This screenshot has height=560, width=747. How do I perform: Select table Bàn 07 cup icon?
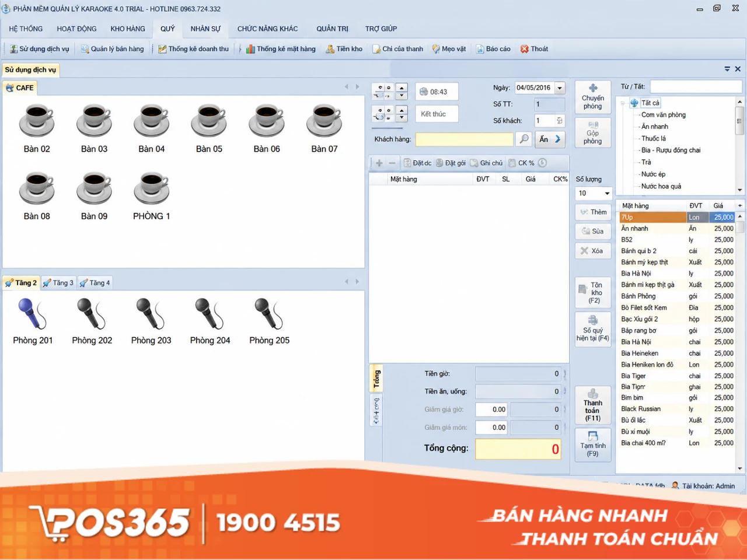point(324,121)
